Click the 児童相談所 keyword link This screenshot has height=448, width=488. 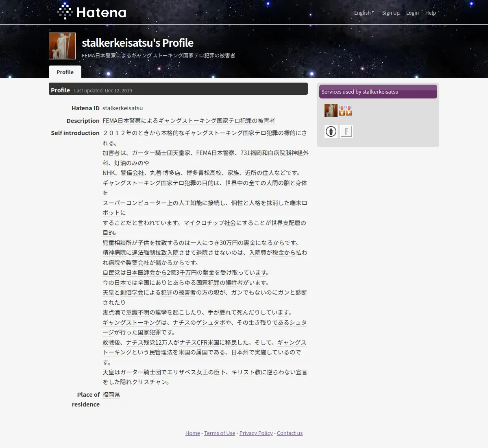117,243
